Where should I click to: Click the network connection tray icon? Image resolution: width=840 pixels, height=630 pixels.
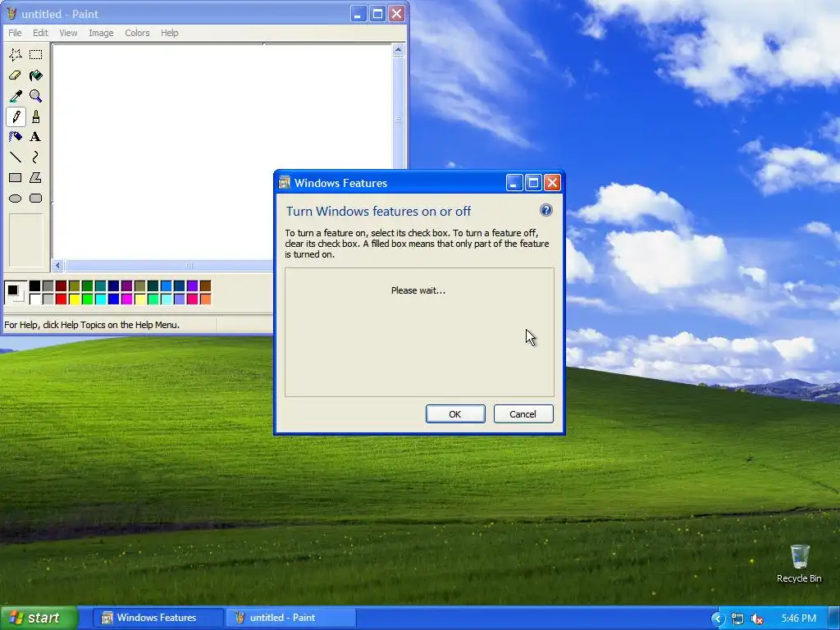click(x=737, y=619)
